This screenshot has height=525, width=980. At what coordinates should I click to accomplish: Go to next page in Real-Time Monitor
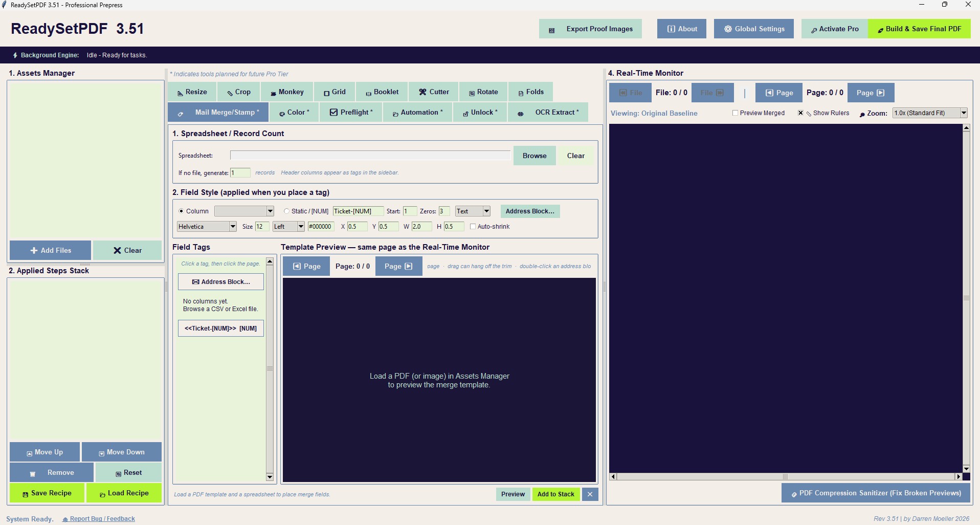click(871, 93)
